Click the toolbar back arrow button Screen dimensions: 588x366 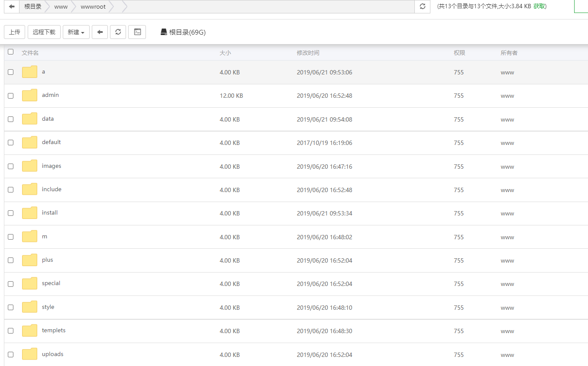100,32
